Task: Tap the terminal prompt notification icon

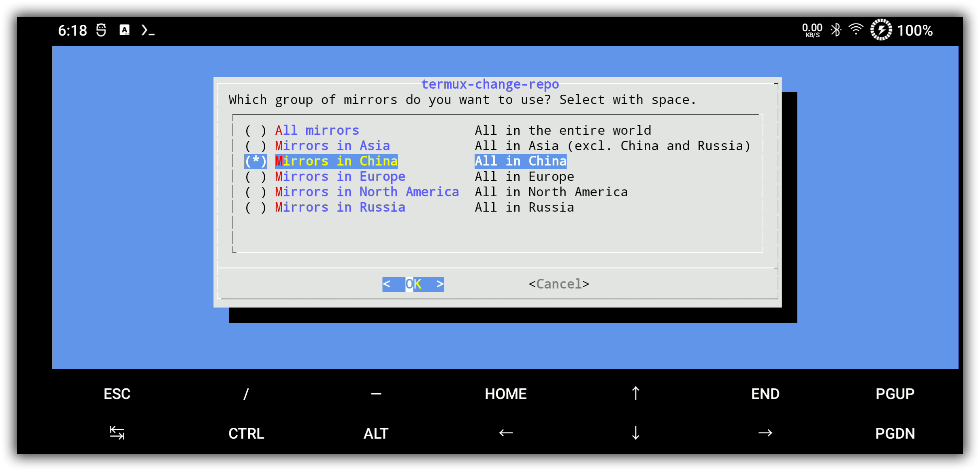Action: click(x=148, y=30)
